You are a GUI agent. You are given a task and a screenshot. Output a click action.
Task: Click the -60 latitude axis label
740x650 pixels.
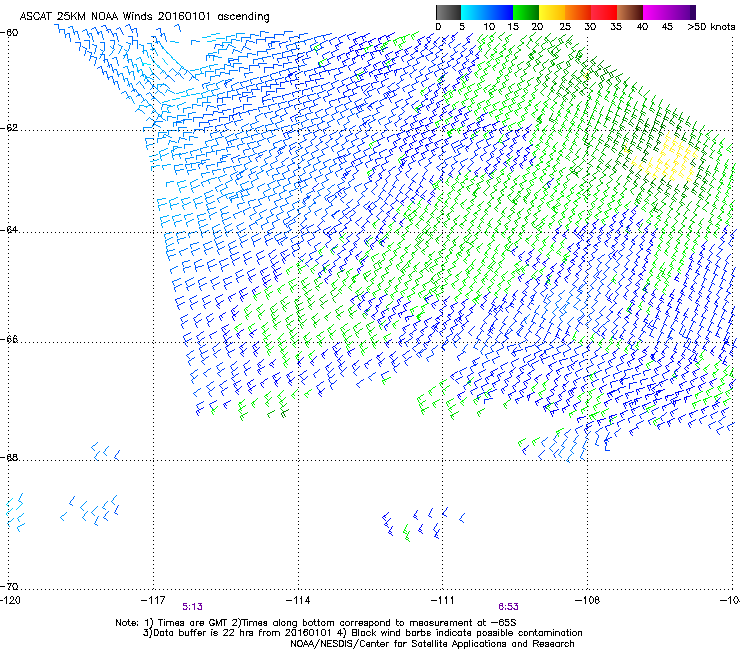click(9, 33)
